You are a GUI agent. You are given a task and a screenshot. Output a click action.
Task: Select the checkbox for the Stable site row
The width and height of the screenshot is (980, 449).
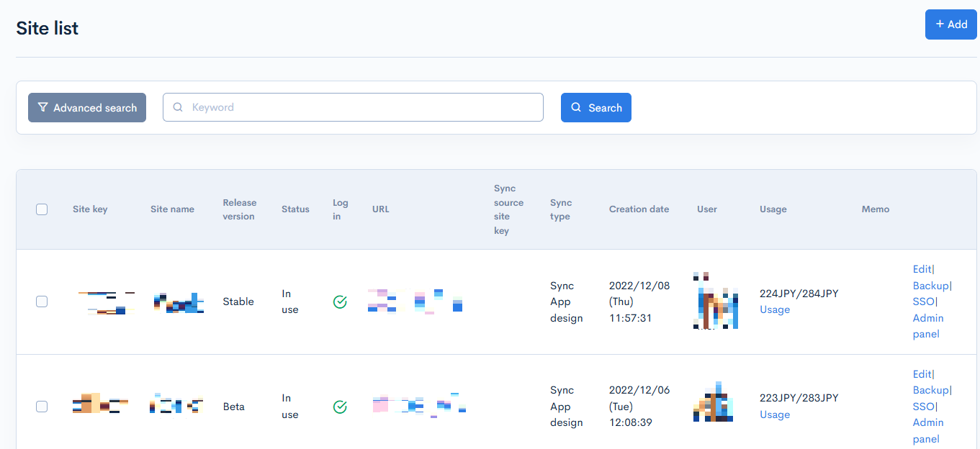[42, 301]
